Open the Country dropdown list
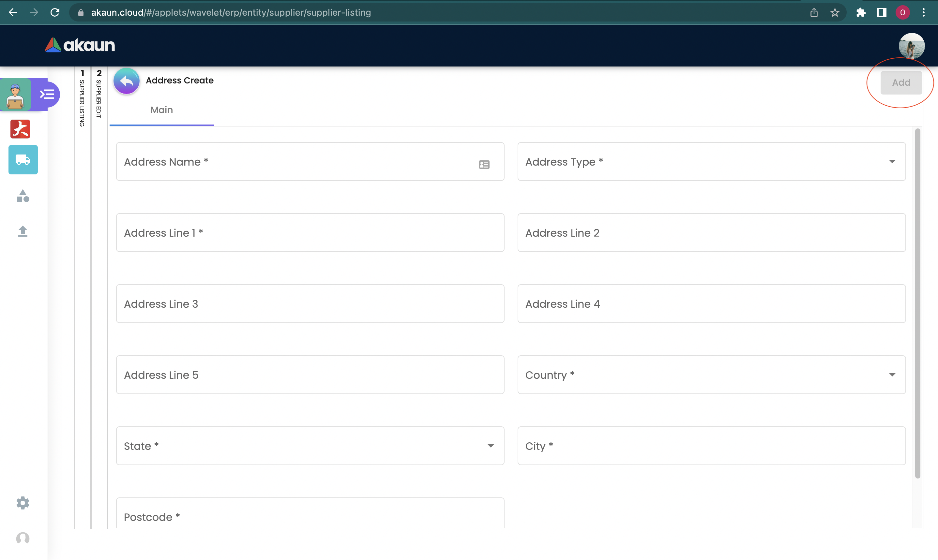This screenshot has height=560, width=938. (x=892, y=375)
